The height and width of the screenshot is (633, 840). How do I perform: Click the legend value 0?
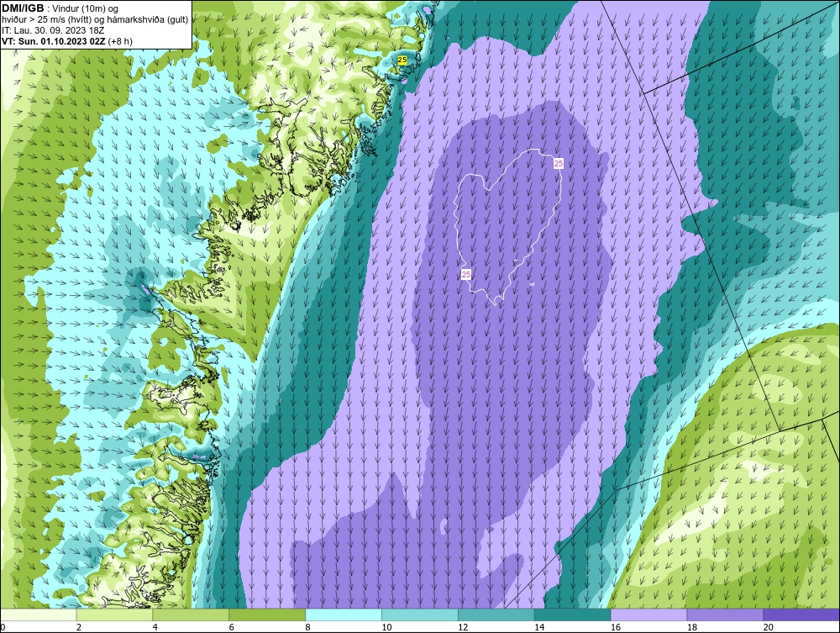(3, 627)
